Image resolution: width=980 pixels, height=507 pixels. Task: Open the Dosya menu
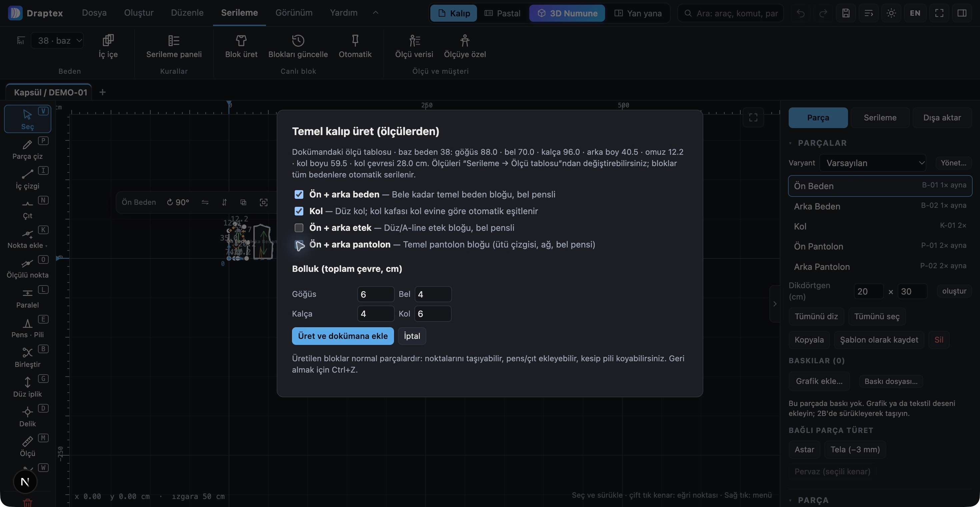tap(94, 13)
